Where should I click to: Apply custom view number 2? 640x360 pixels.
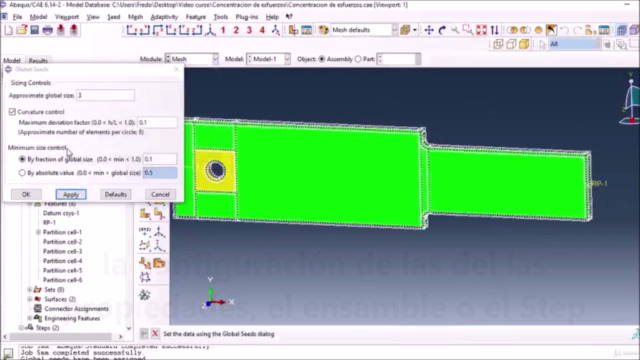coord(236,30)
